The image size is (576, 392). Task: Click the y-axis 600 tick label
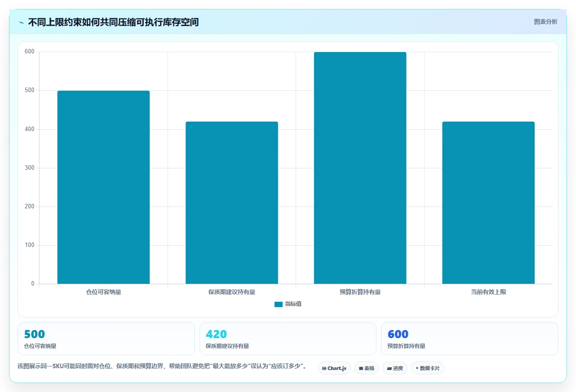30,52
